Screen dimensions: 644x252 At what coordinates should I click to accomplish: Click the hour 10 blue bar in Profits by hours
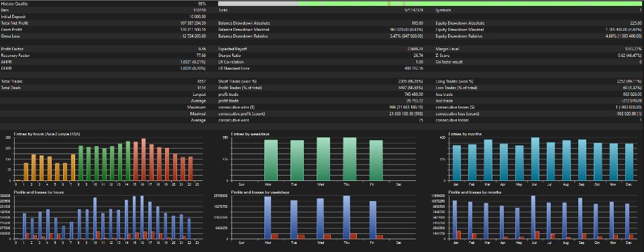point(95,218)
